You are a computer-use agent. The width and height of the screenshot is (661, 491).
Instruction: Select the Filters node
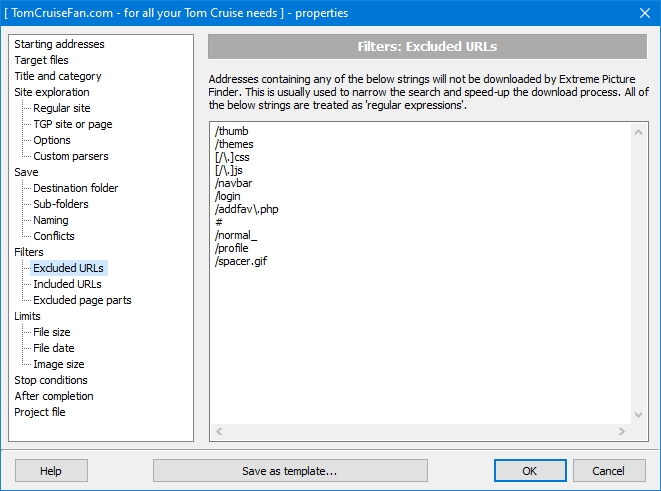tap(29, 252)
